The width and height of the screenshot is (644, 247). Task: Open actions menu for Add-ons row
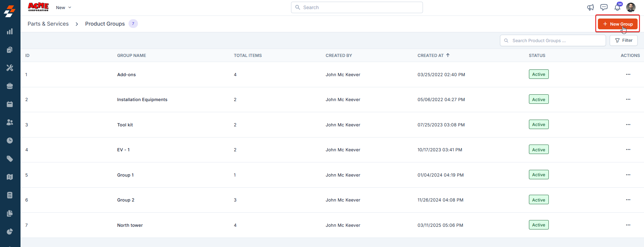coord(628,74)
